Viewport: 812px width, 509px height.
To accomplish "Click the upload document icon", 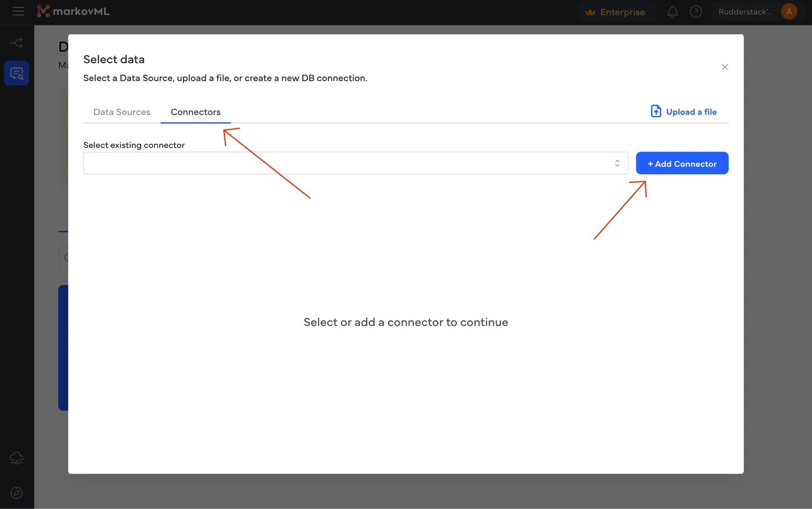I will pos(656,111).
